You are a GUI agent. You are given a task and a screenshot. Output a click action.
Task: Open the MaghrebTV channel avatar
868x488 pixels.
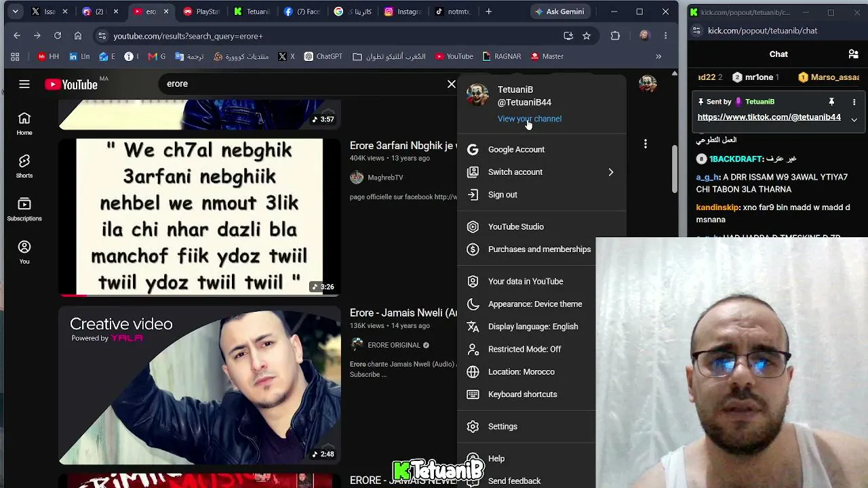coord(357,178)
